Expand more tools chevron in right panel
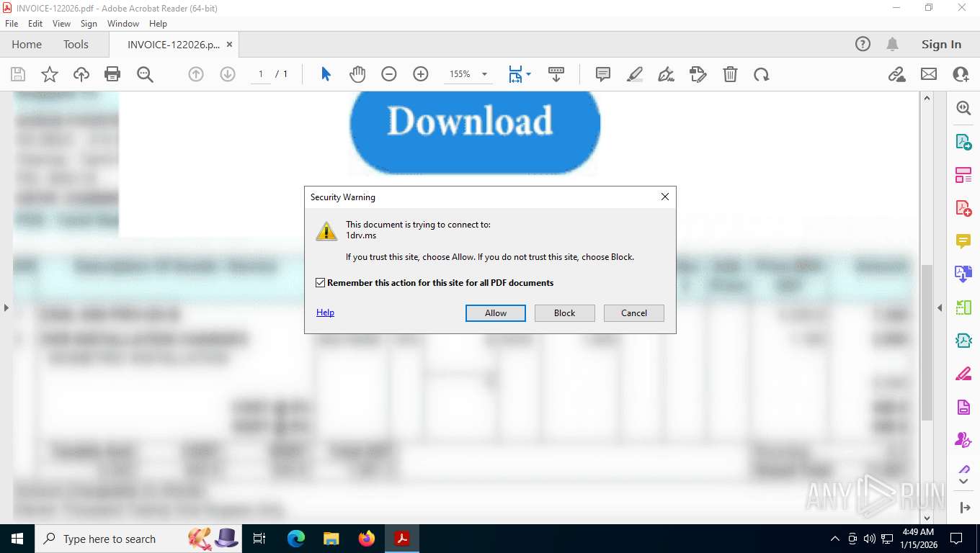Viewport: 980px width, 553px height. pyautogui.click(x=963, y=480)
